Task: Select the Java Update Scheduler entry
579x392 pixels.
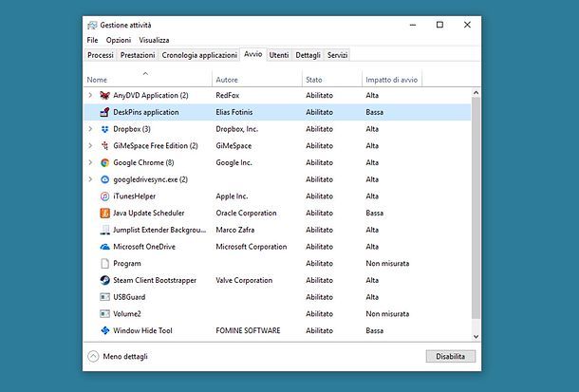Action: pos(148,213)
